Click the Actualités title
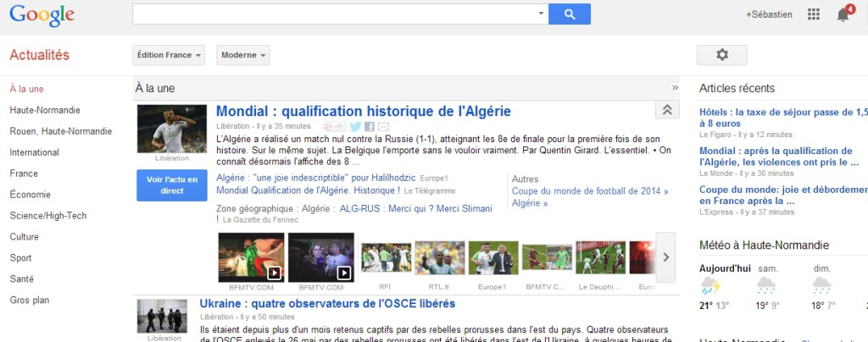The width and height of the screenshot is (868, 342). pyautogui.click(x=39, y=55)
